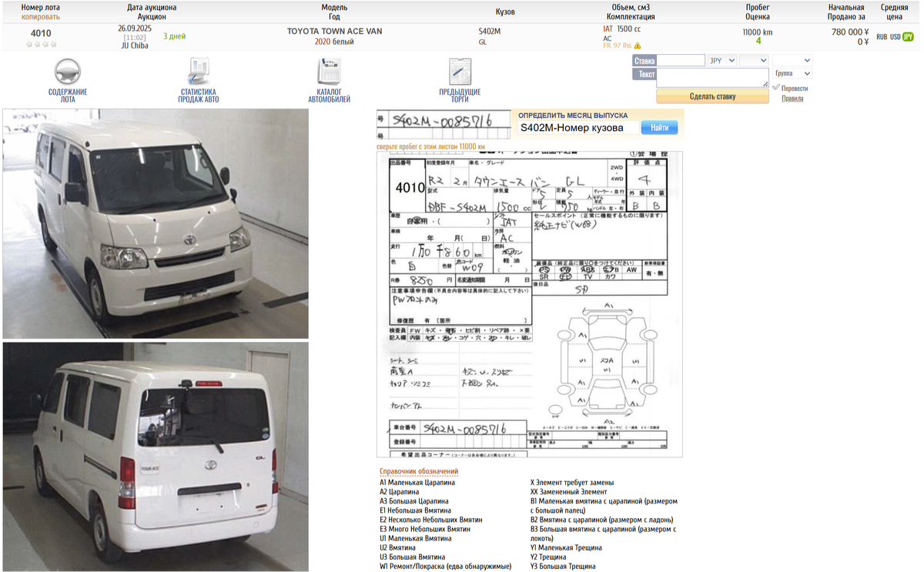Click сверьте пробег с этим листом text
This screenshot has height=572, width=924.
(430, 146)
